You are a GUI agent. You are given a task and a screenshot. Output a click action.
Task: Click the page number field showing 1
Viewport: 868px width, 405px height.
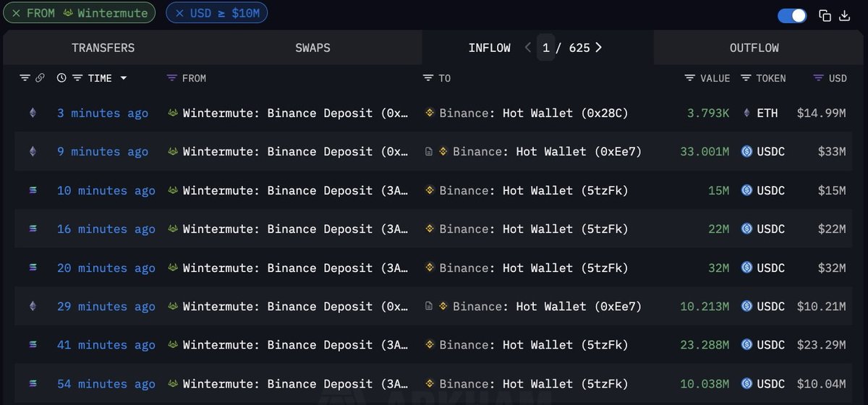point(546,48)
